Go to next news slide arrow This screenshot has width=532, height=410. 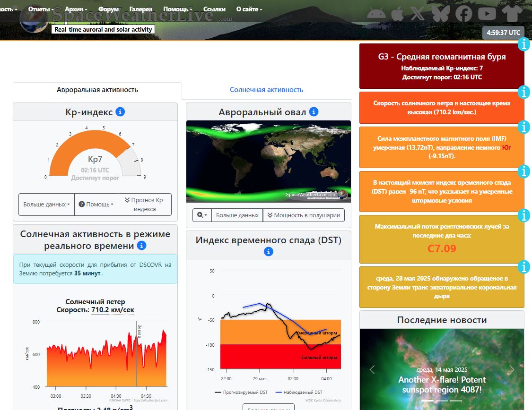(511, 369)
